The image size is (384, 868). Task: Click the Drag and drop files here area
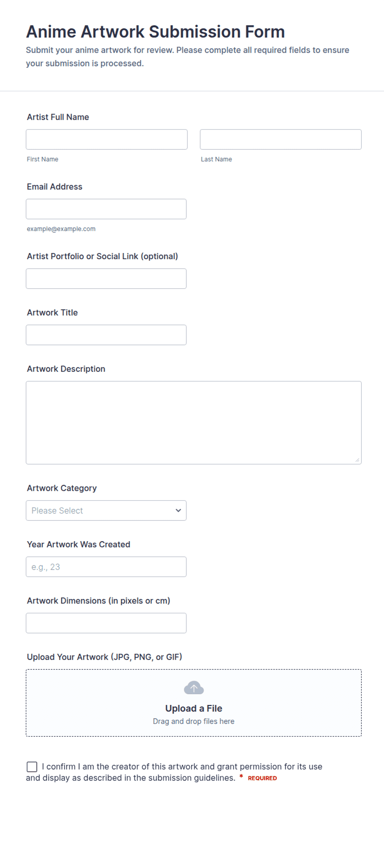194,721
